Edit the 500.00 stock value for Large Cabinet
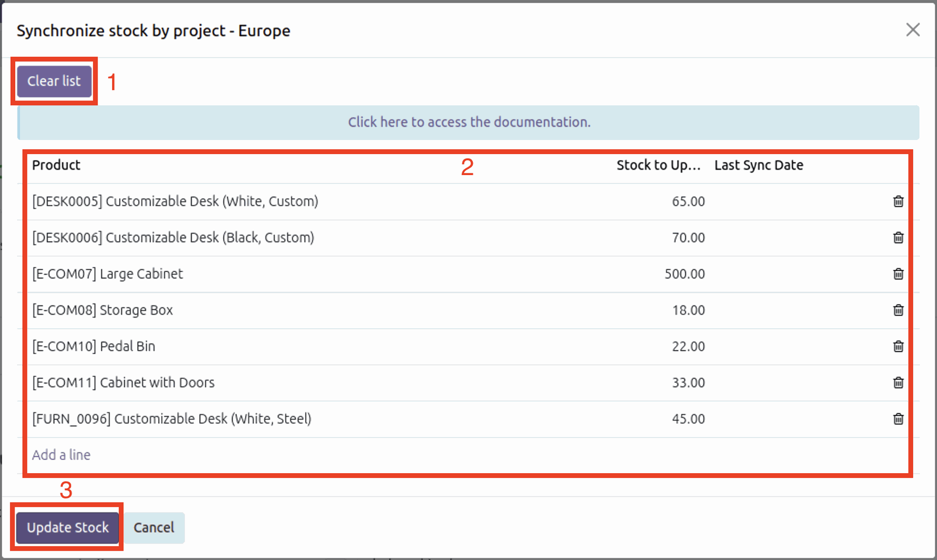The image size is (937, 560). tap(684, 274)
